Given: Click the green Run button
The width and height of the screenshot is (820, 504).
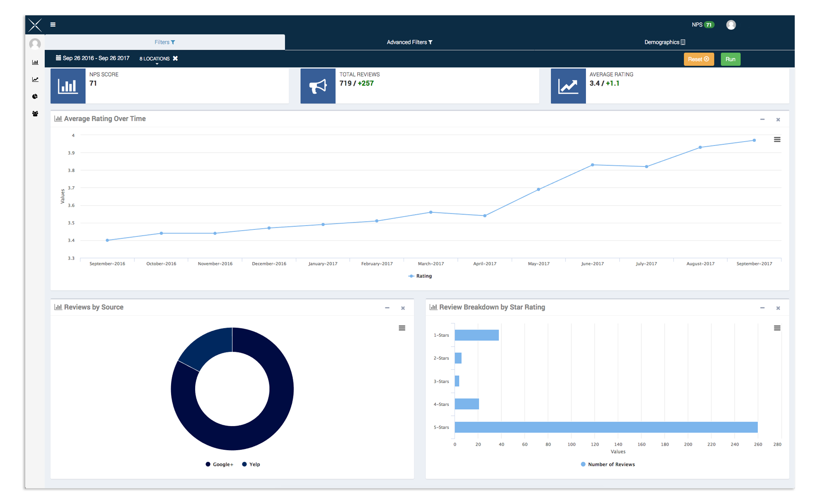Looking at the screenshot, I should coord(730,59).
